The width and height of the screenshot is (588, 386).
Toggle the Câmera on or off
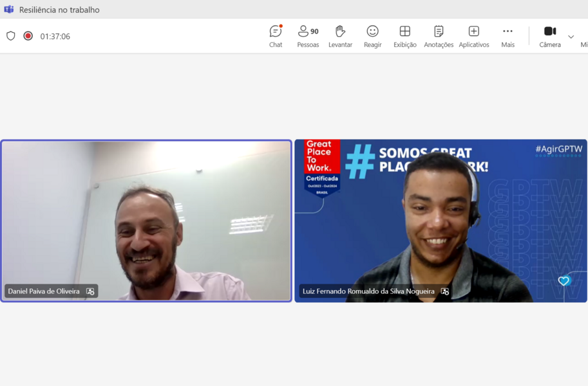point(550,36)
